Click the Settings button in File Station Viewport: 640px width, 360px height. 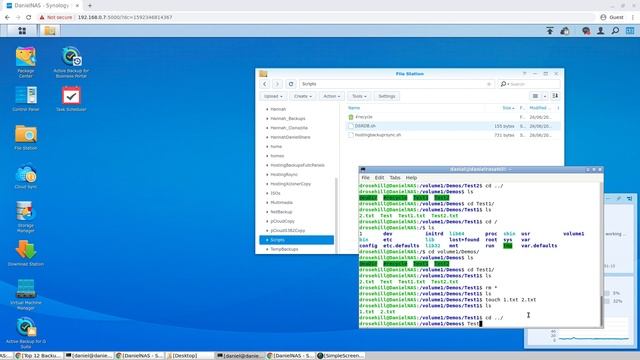tap(387, 96)
